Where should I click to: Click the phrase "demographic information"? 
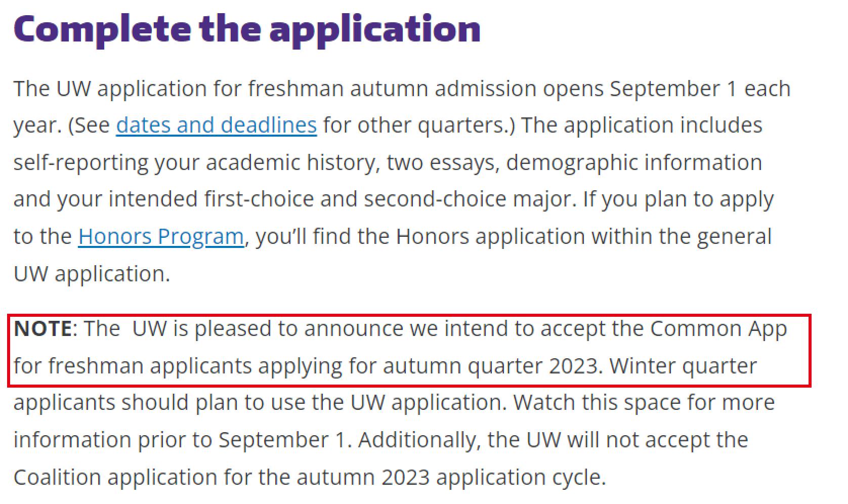(x=633, y=162)
